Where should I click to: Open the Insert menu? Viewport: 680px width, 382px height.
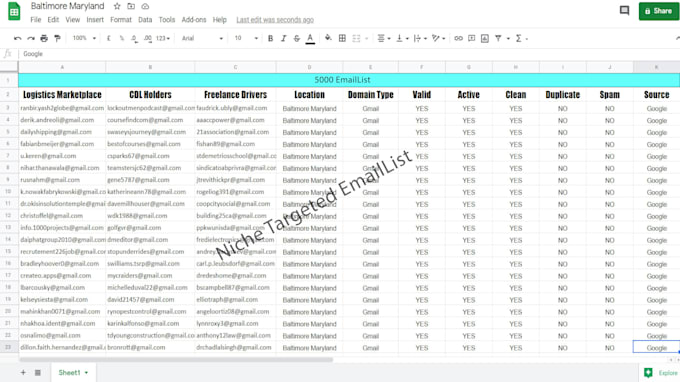point(95,20)
